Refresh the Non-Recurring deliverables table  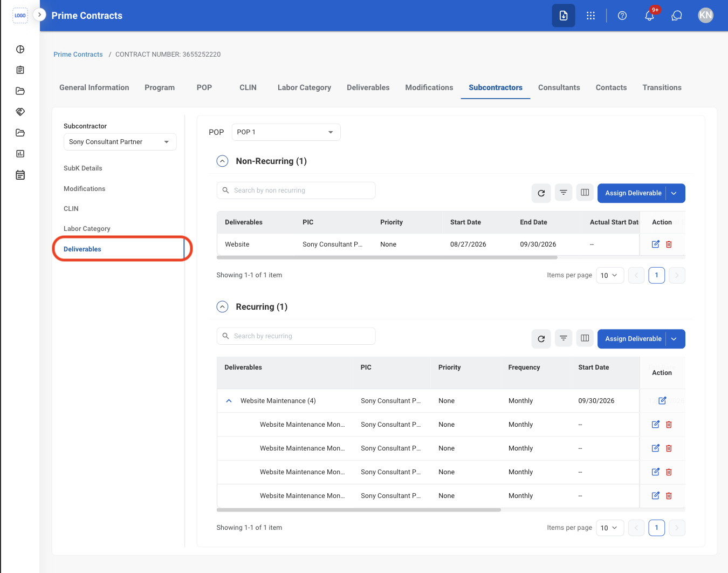tap(541, 193)
